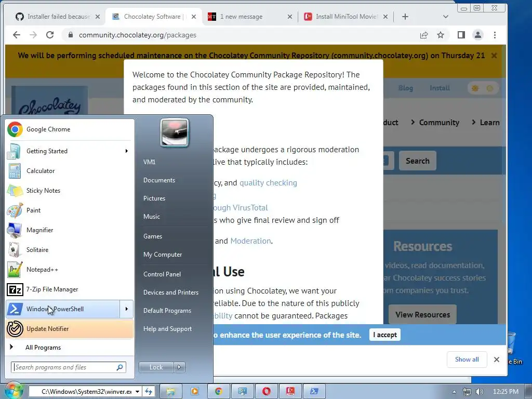Open the user account picture
The height and width of the screenshot is (399, 532).
(x=175, y=132)
